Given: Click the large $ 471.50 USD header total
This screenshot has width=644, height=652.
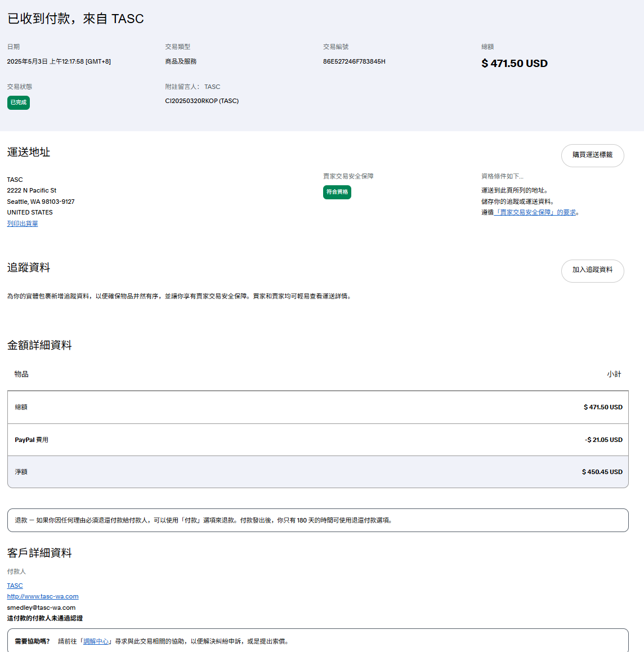Looking at the screenshot, I should coord(514,64).
